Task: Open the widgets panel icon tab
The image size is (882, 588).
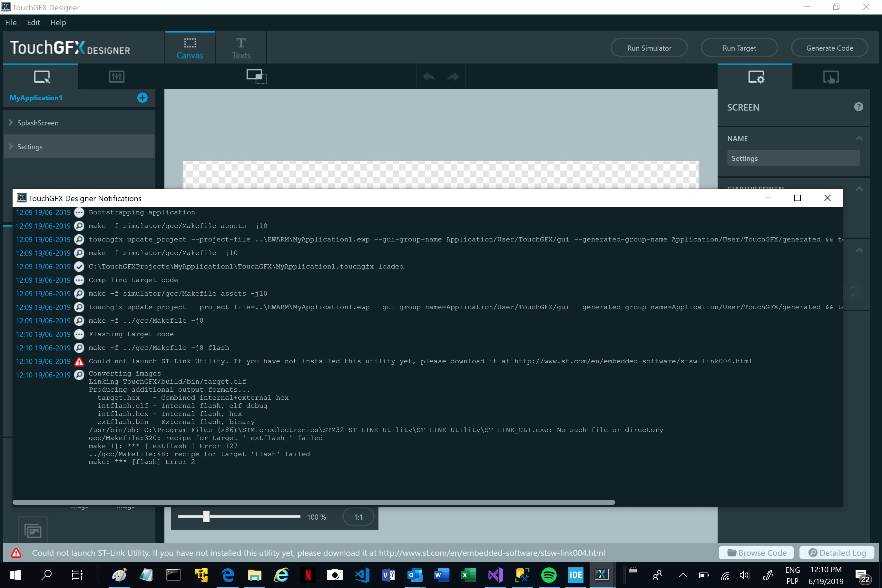Action: 117,77
